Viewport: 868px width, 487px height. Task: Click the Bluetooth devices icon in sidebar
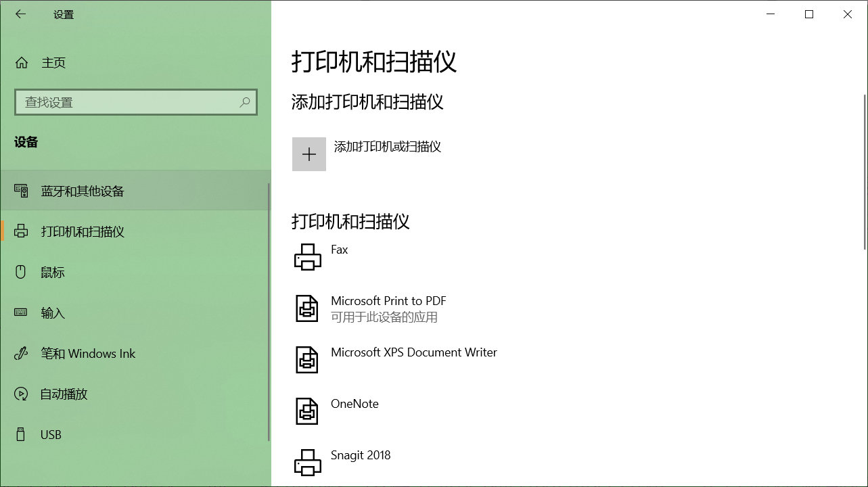click(20, 191)
